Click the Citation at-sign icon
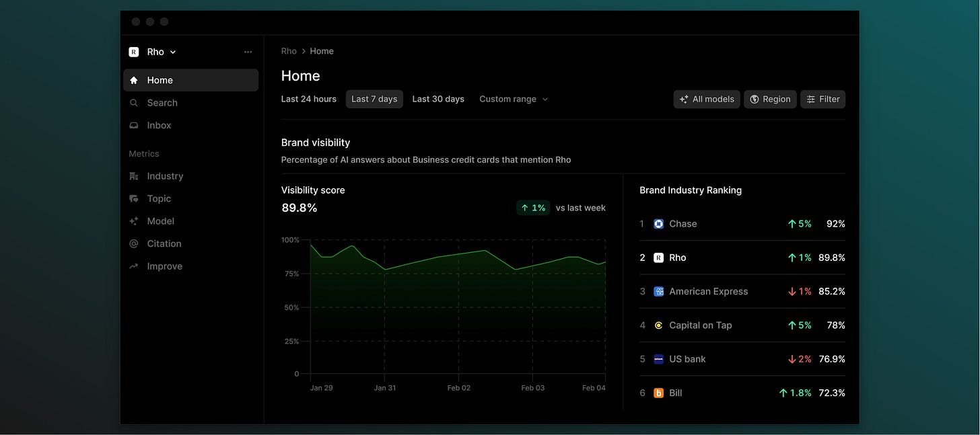The height and width of the screenshot is (435, 980). pyautogui.click(x=134, y=243)
